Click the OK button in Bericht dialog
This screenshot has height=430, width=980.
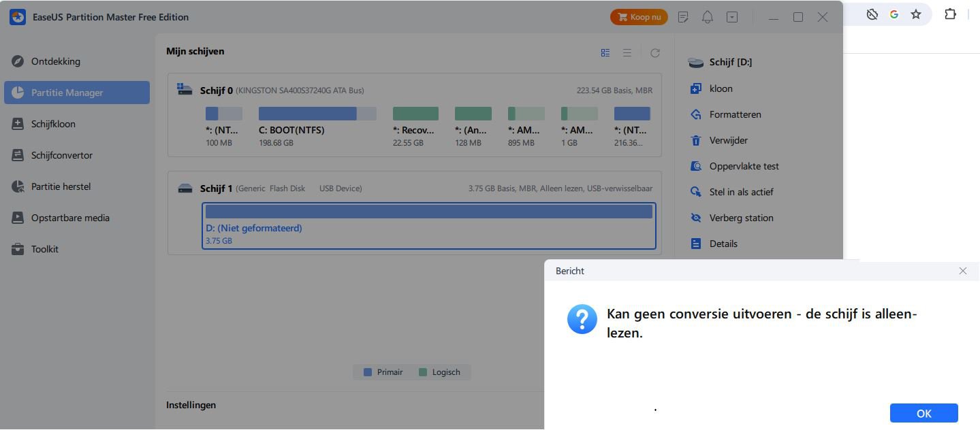pyautogui.click(x=923, y=413)
